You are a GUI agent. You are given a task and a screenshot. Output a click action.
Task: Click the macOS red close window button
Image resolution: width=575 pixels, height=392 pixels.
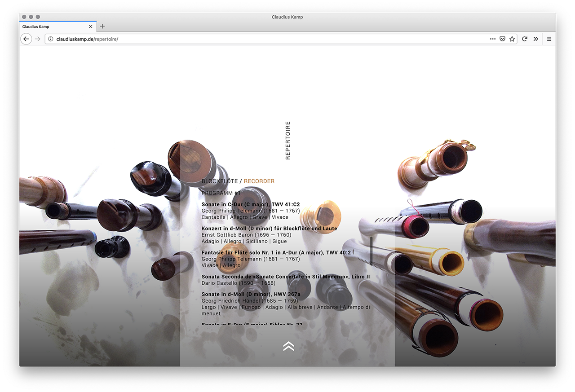click(24, 17)
